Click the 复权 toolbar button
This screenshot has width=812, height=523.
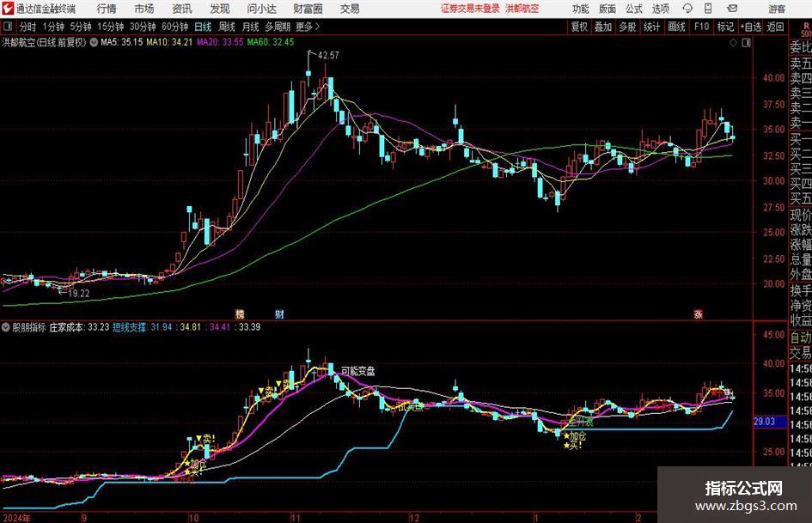[x=579, y=27]
